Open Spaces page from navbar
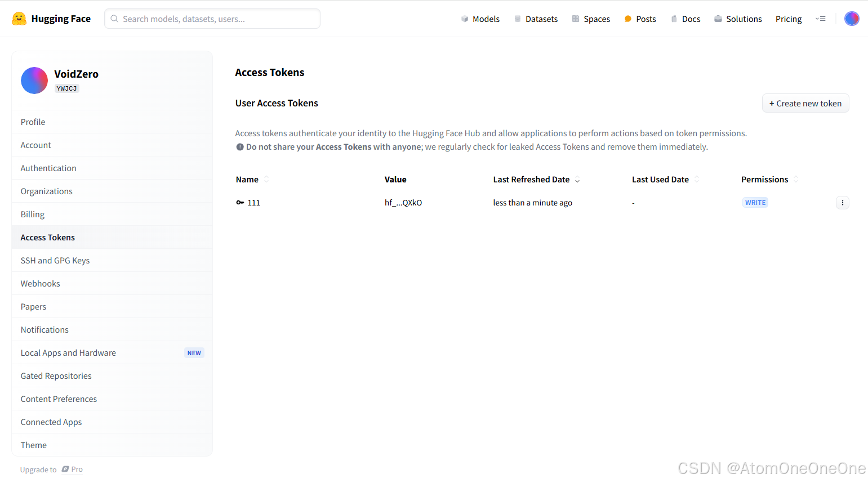 point(591,19)
